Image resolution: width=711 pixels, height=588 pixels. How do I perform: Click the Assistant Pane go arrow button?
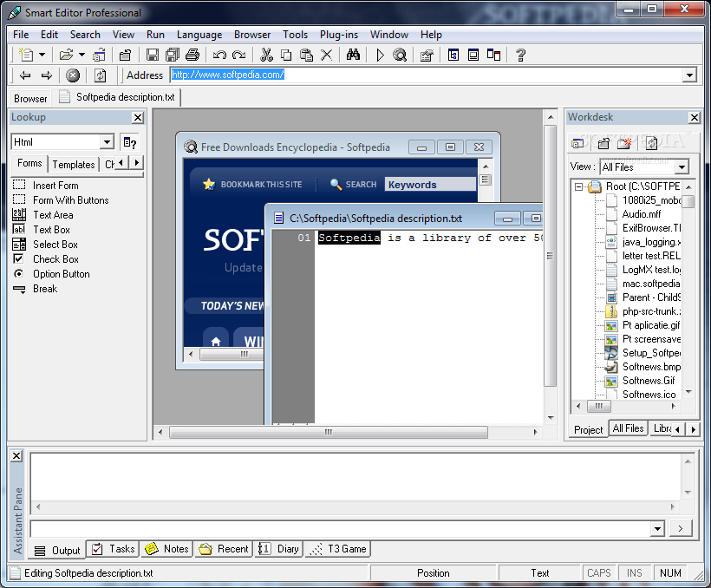(680, 528)
